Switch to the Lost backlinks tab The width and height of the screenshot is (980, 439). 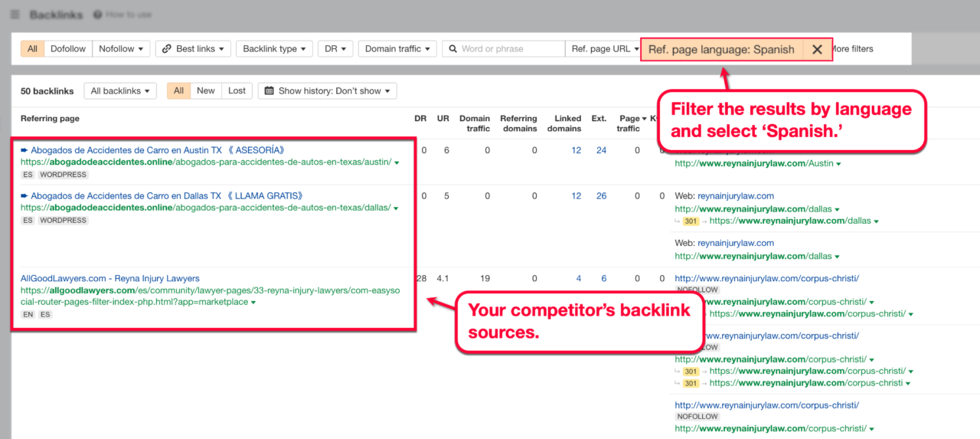237,90
